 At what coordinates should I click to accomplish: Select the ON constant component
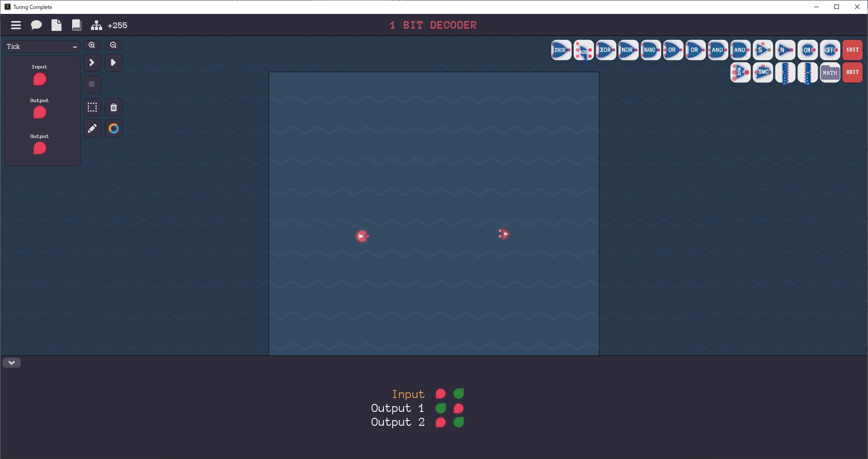(x=808, y=50)
